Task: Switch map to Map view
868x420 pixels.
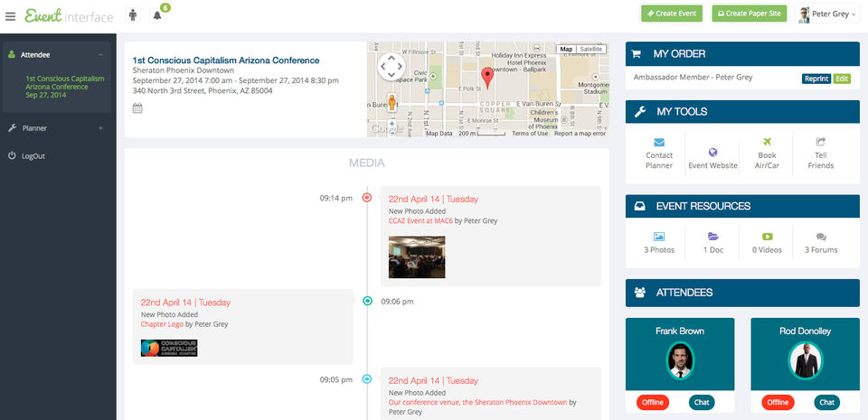Action: point(566,49)
